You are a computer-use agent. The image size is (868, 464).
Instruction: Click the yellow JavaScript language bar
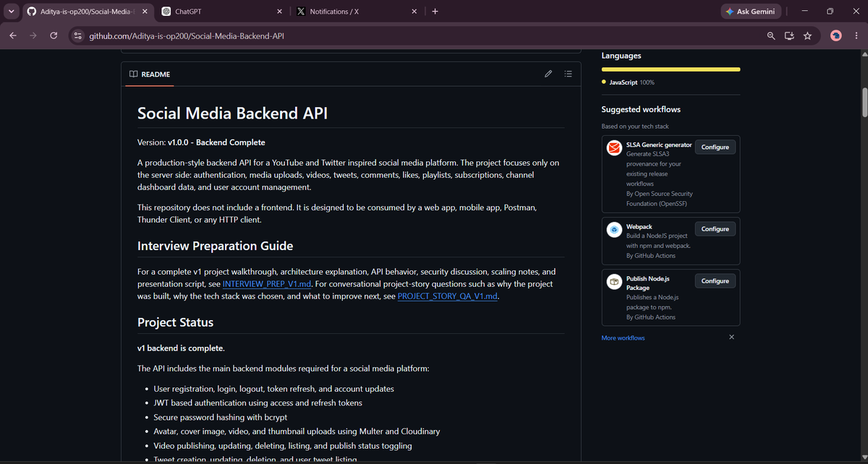671,69
